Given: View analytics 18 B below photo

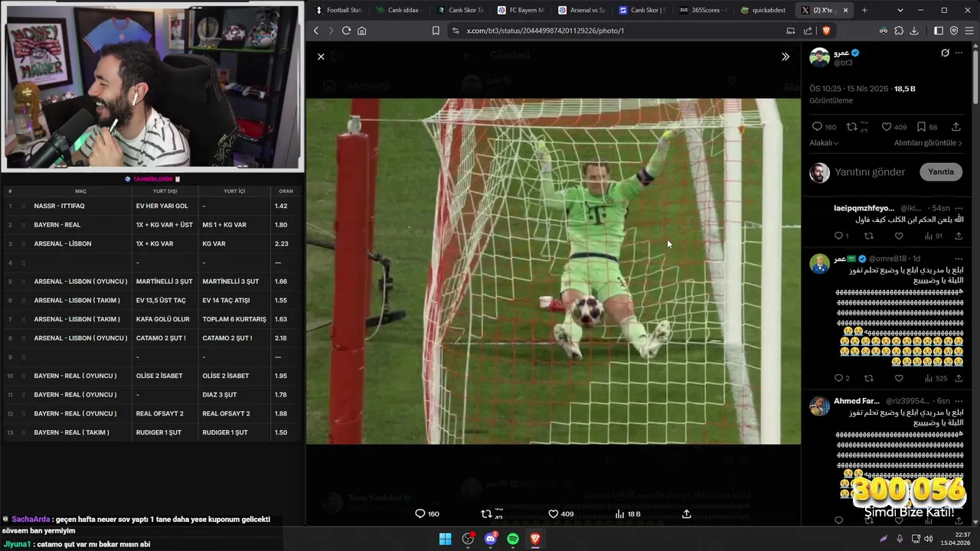Looking at the screenshot, I should point(627,514).
